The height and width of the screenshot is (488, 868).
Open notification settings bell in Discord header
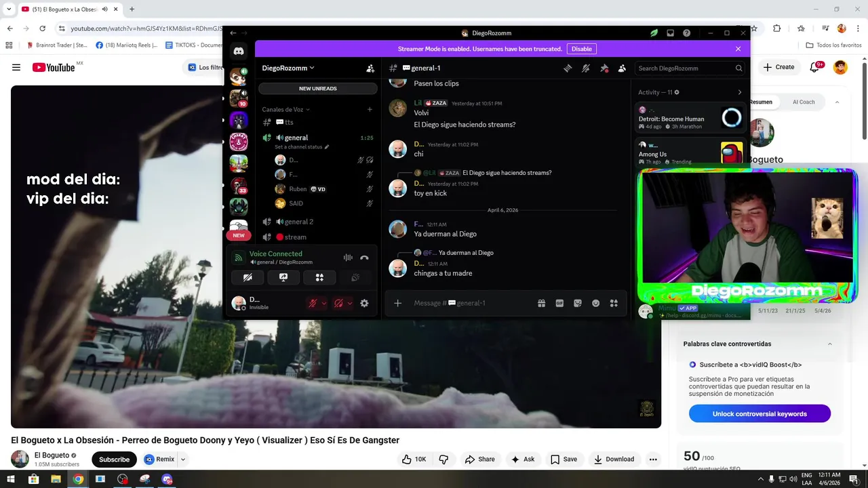pos(586,68)
